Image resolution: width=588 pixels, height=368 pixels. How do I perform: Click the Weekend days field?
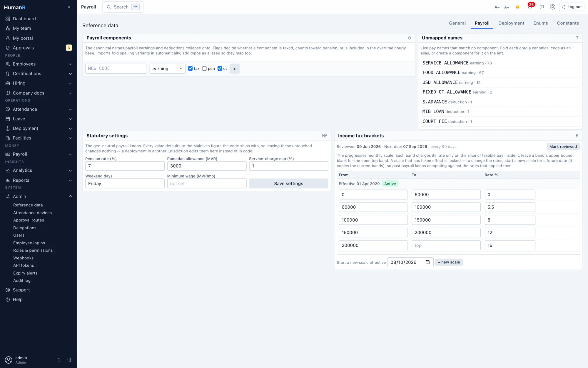pos(125,183)
